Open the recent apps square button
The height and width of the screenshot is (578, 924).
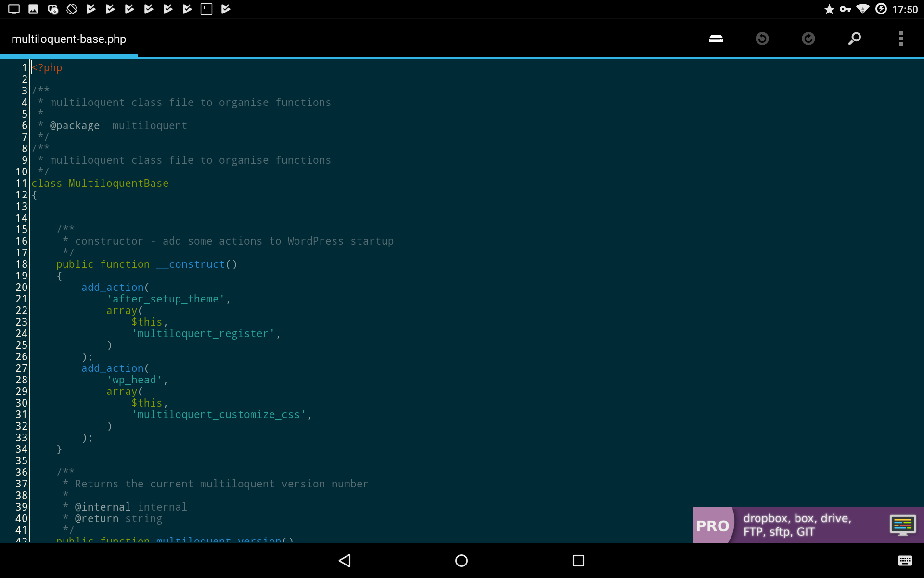578,561
